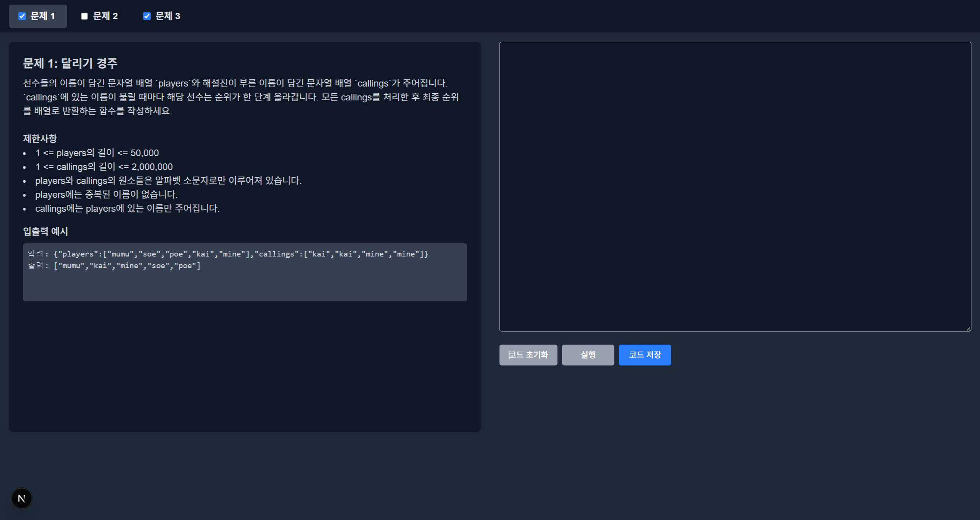
Task: Click the players의 길이 constraint bullet
Action: (97, 153)
